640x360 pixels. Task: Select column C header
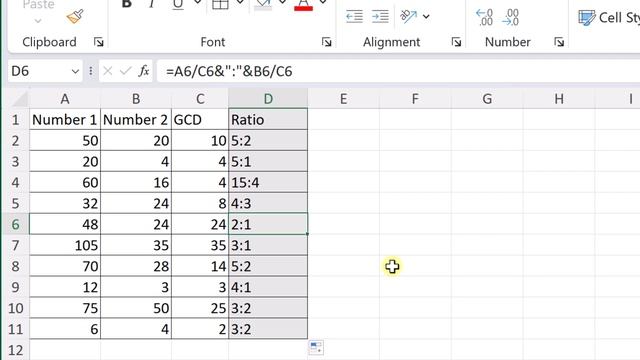tap(200, 99)
